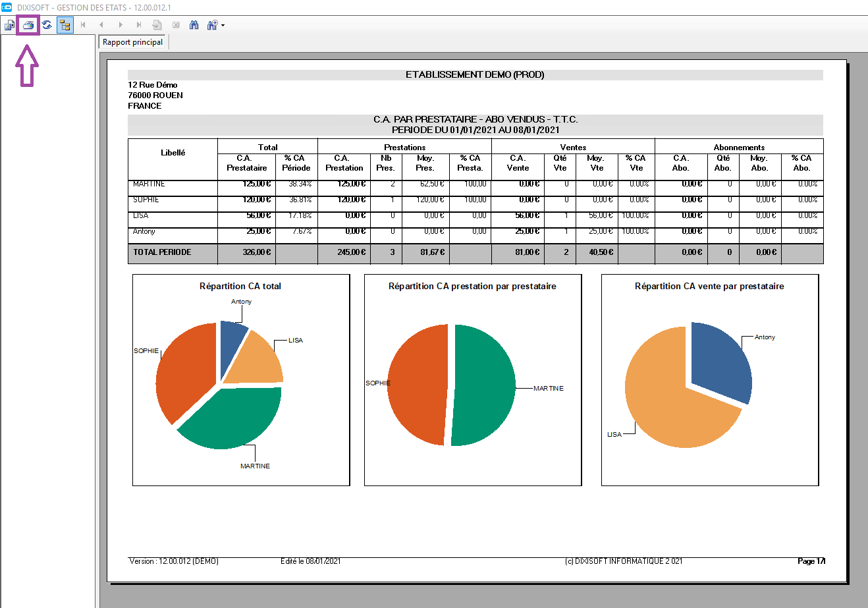Click the Abonnements column group header
Image resolution: width=868 pixels, height=608 pixels.
click(739, 148)
